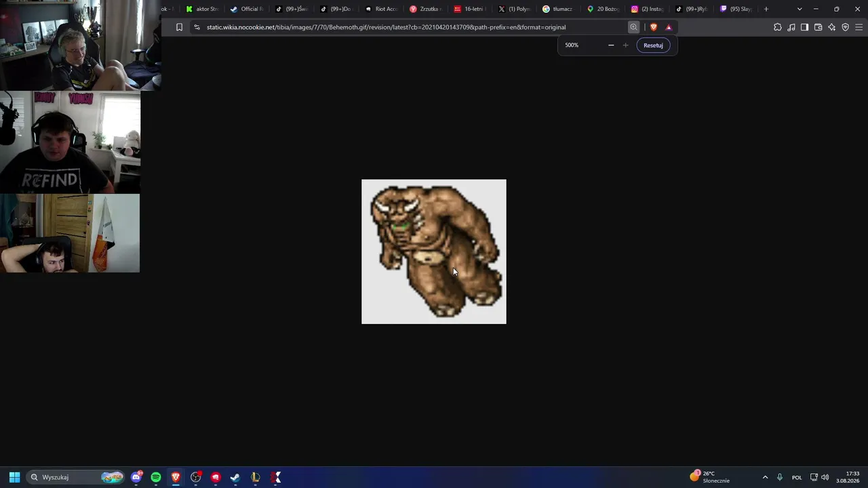Switch to the Riot Account tab
Viewport: 868px width, 488px height.
[381, 9]
